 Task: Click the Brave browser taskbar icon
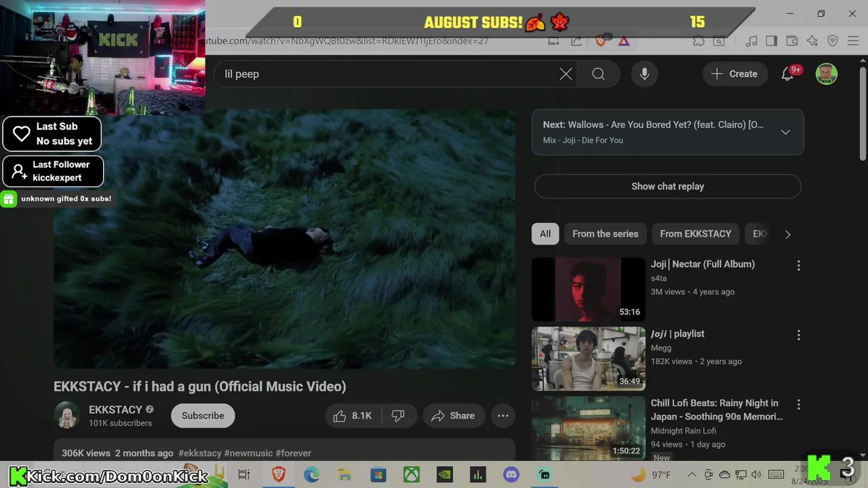(279, 475)
